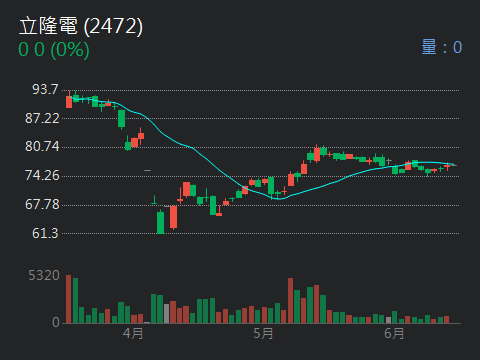This screenshot has height=360, width=480.
Task: Click the lowest green candlestick touching 61.3
Action: [x=161, y=223]
